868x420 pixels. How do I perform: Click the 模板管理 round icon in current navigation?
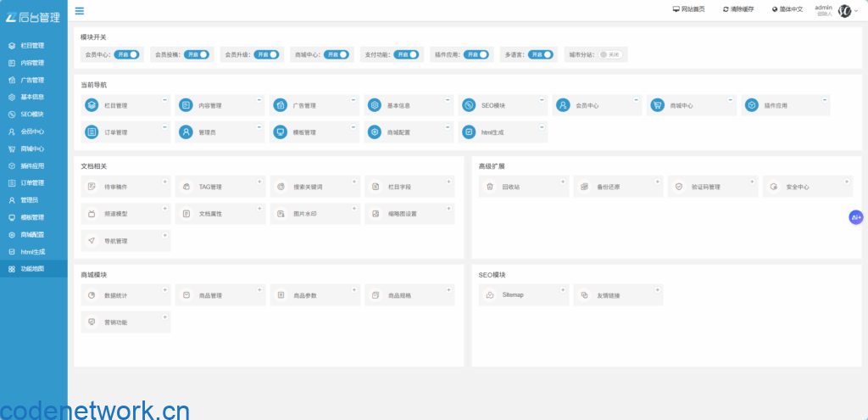[x=280, y=132]
